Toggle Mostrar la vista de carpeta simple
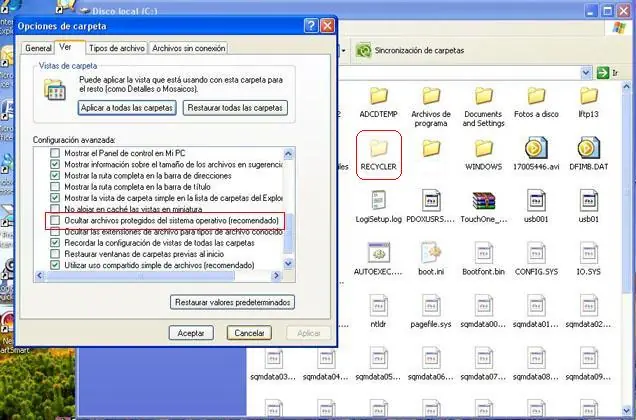This screenshot has height=420, width=636. (55, 198)
